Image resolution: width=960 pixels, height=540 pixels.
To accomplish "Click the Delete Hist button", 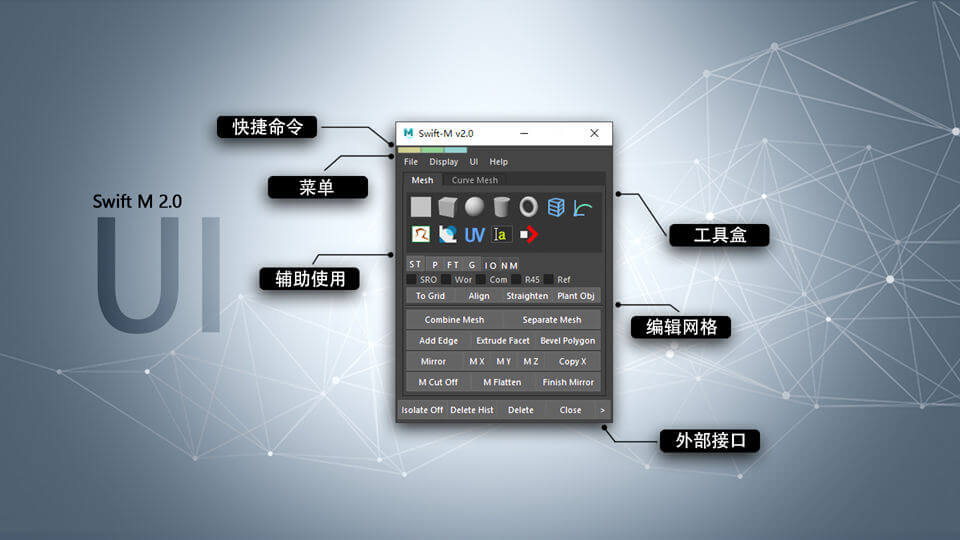I will coord(471,410).
